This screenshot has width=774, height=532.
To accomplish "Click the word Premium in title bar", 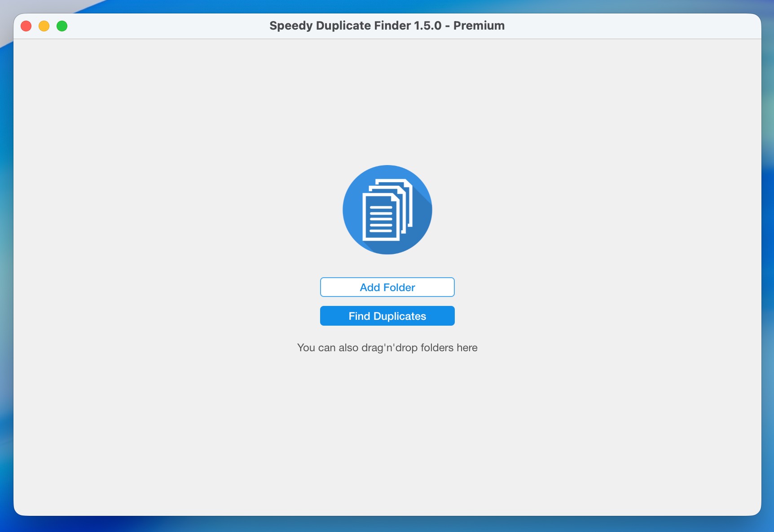I will (x=479, y=26).
